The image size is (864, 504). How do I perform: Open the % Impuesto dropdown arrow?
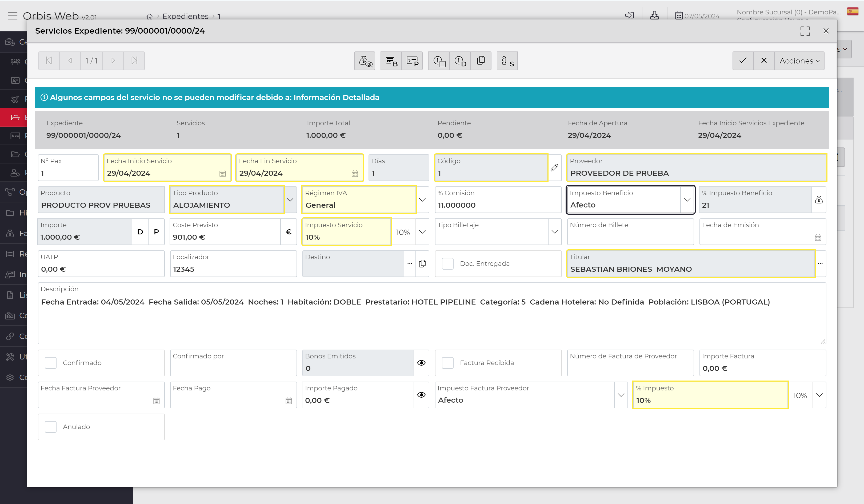pyautogui.click(x=819, y=395)
